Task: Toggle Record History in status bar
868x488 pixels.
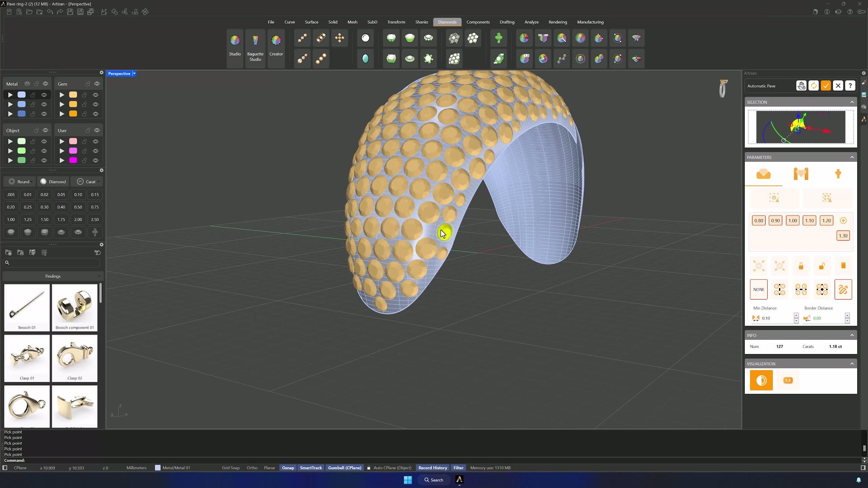Action: tap(433, 468)
